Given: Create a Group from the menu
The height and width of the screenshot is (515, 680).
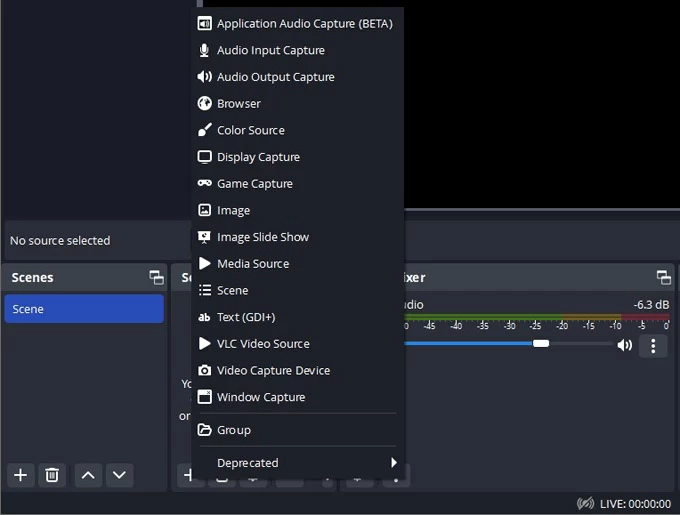Looking at the screenshot, I should 298,430.
